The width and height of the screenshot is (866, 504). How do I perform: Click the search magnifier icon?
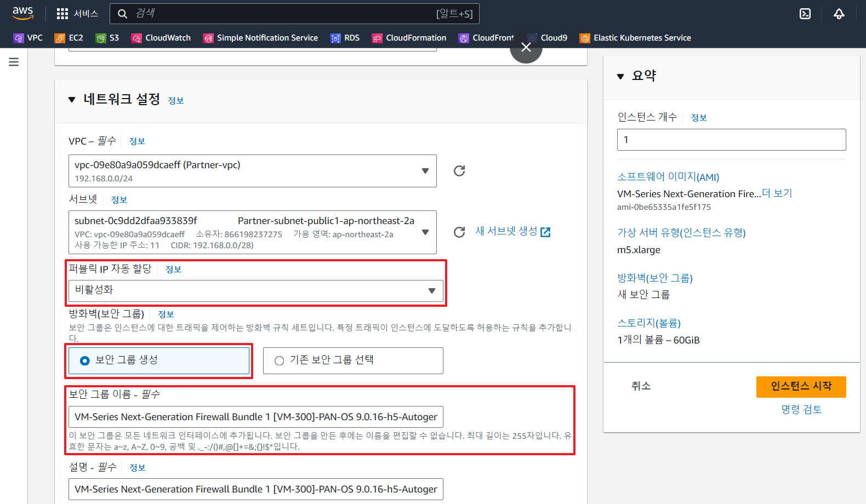[123, 14]
